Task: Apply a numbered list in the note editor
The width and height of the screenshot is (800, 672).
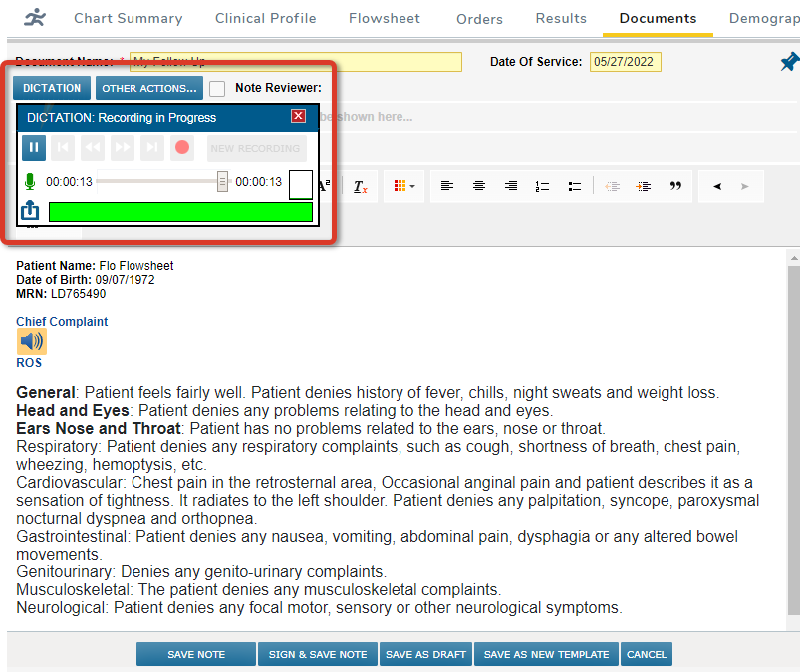Action: pyautogui.click(x=542, y=185)
